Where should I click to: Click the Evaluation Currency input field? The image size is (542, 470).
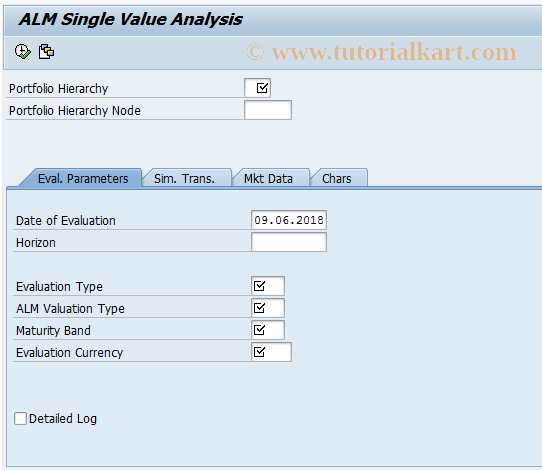(x=271, y=352)
